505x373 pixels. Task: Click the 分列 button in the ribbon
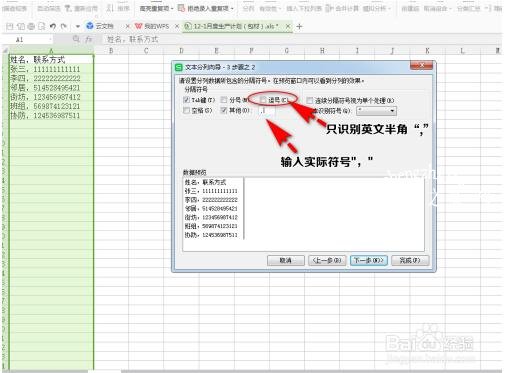(x=248, y=8)
